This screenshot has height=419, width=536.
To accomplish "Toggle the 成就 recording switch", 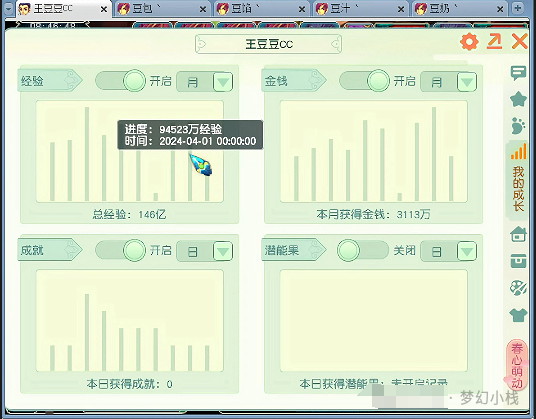I will coord(120,250).
